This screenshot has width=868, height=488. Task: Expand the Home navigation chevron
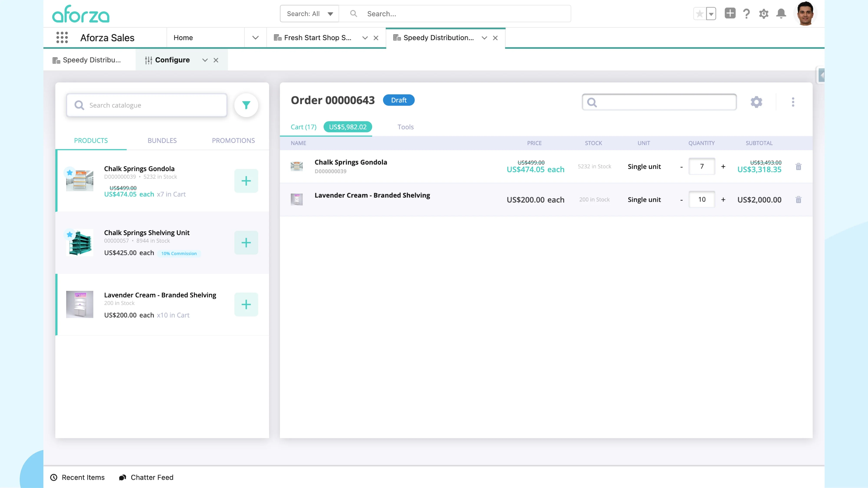point(255,38)
